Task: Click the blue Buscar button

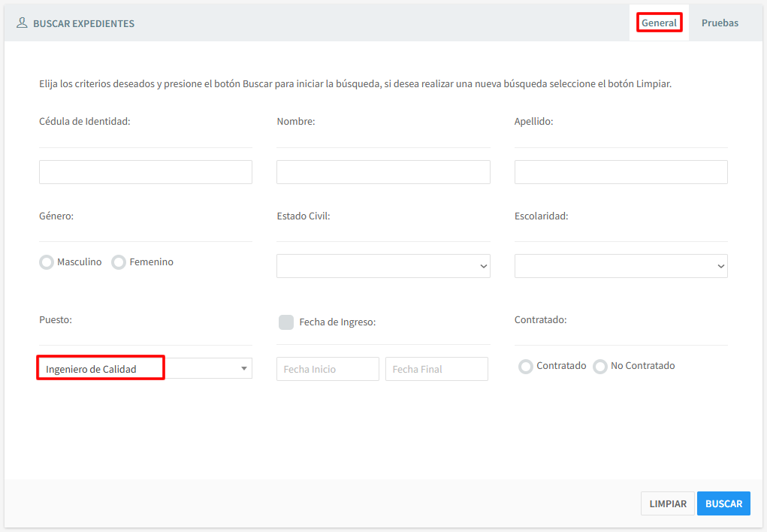Action: click(723, 503)
